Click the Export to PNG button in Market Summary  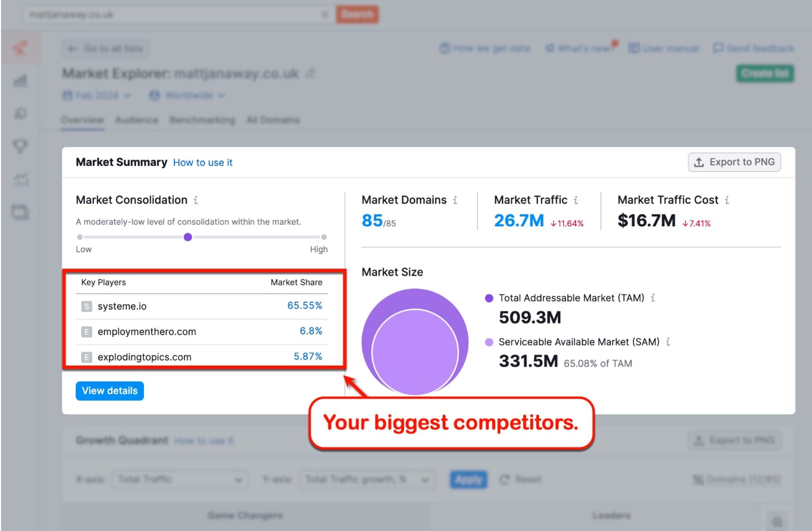pos(734,162)
